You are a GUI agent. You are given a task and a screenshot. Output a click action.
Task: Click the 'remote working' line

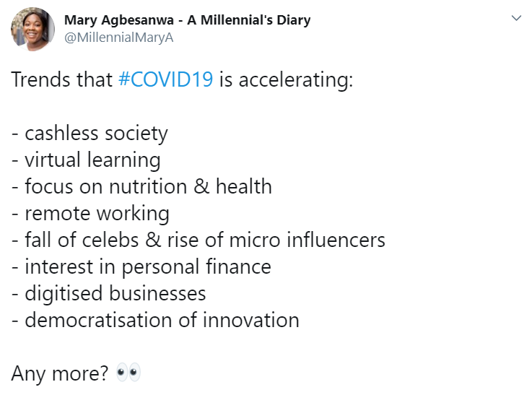point(97,213)
